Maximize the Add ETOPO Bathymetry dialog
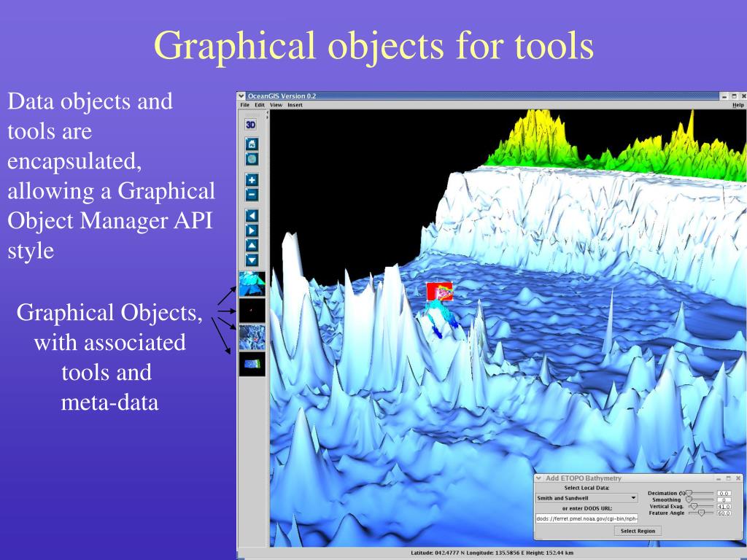This screenshot has height=560, width=747. (x=729, y=478)
